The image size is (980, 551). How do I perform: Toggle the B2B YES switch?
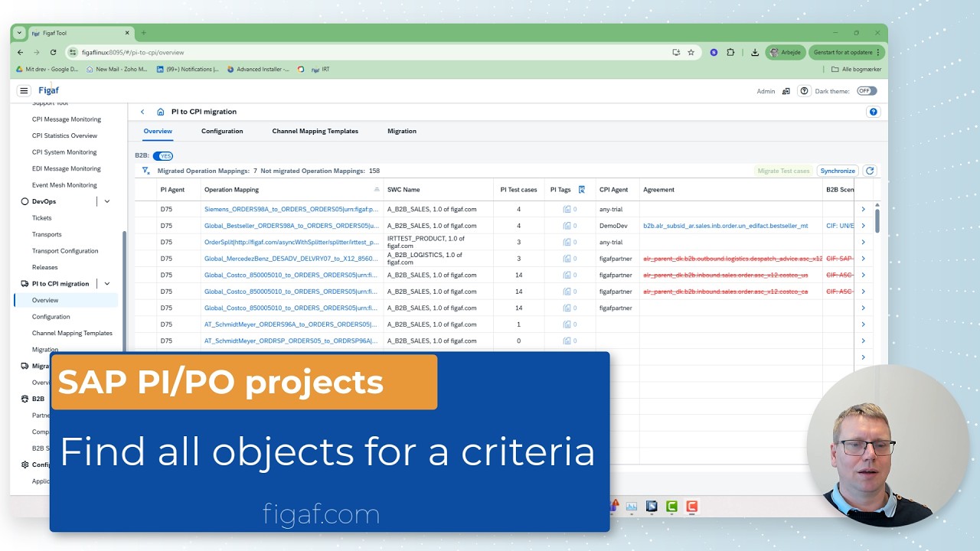pos(163,156)
